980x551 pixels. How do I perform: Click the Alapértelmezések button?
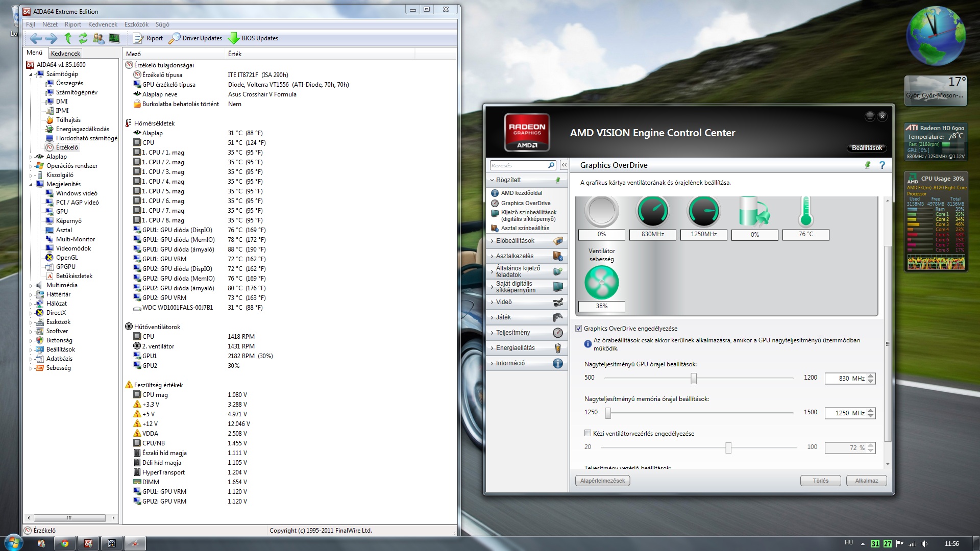[602, 481]
